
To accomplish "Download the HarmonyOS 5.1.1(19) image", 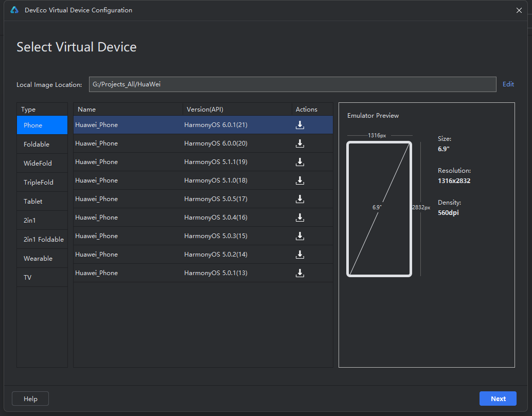I will click(299, 162).
